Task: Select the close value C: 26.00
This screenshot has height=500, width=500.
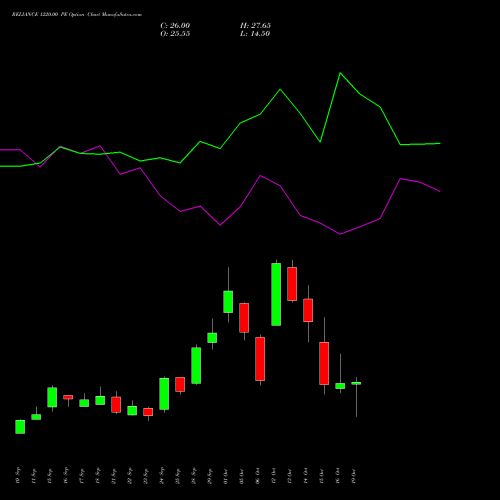Action: 175,26
